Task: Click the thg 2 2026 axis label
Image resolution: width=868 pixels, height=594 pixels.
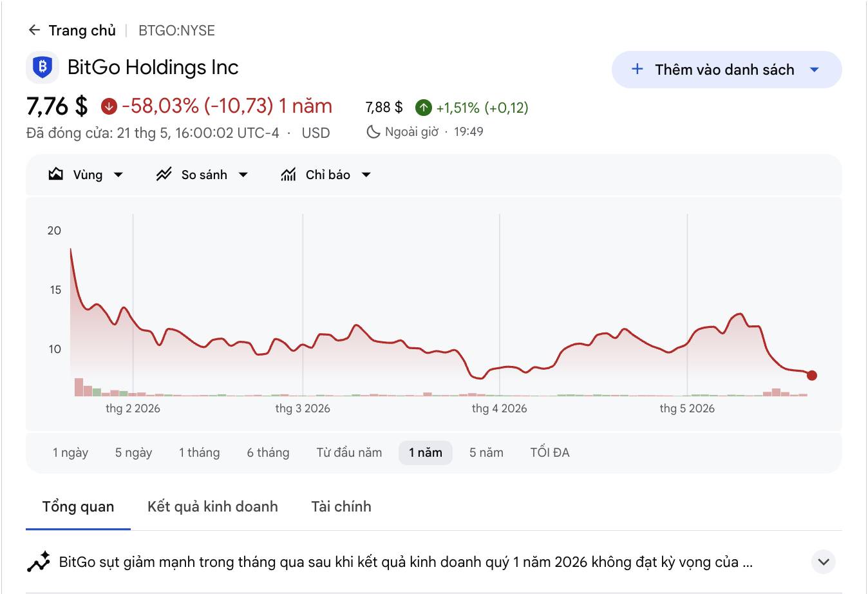Action: pyautogui.click(x=133, y=408)
